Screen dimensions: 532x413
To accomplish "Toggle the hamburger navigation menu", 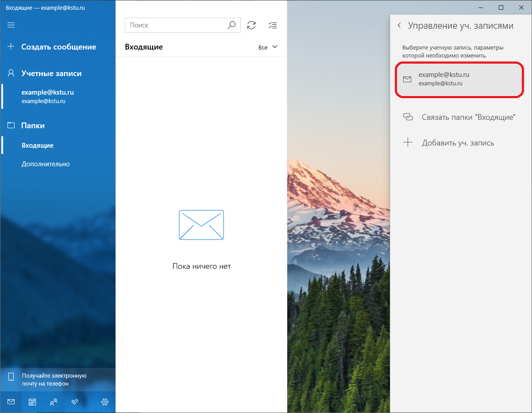I will pos(12,25).
